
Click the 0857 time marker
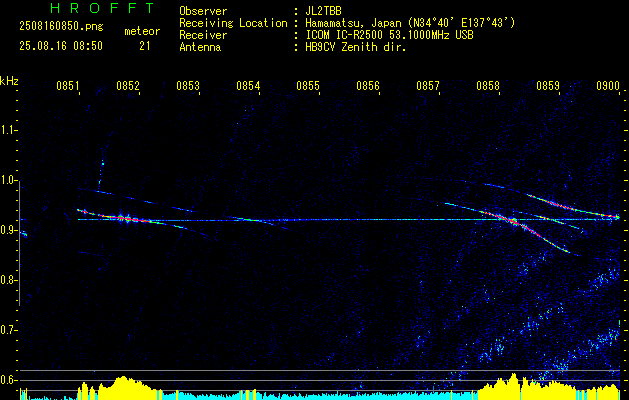tap(428, 86)
